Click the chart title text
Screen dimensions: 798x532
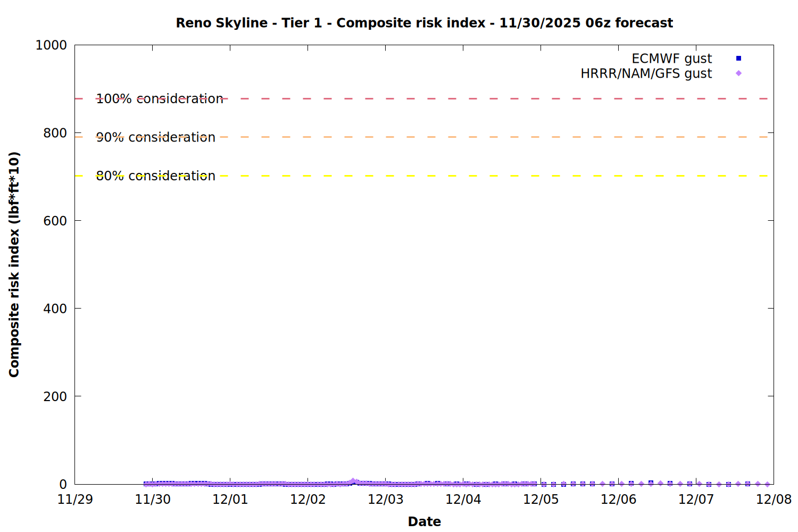click(424, 23)
